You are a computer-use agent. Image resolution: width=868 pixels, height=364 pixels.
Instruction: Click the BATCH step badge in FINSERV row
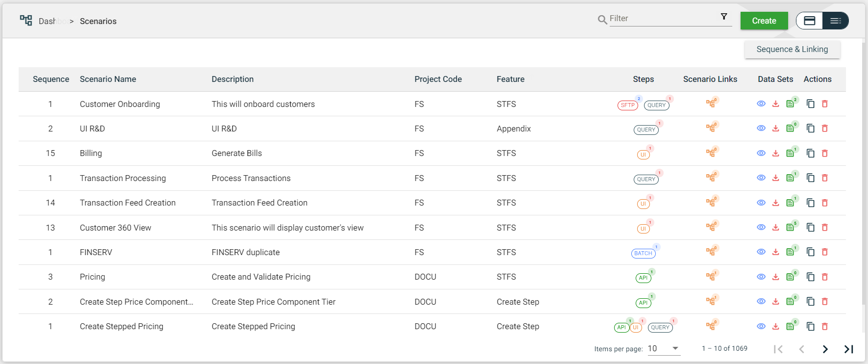(643, 253)
